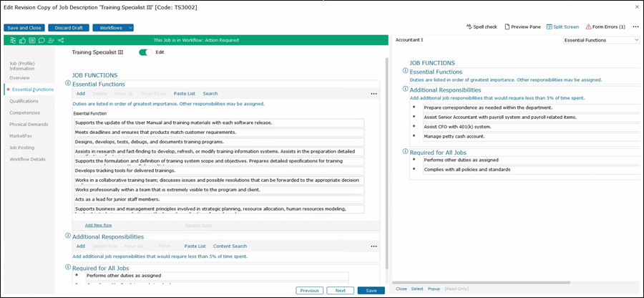This screenshot has height=298, width=644.
Task: Select Job Posting in left navigation
Action: (x=24, y=147)
